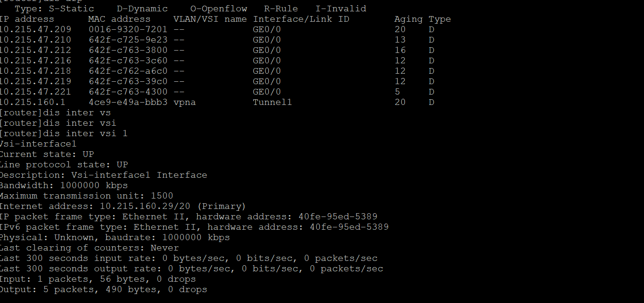Click the 'Bandwidth: 1000000 kbps' line
This screenshot has width=644, height=303.
[x=64, y=185]
